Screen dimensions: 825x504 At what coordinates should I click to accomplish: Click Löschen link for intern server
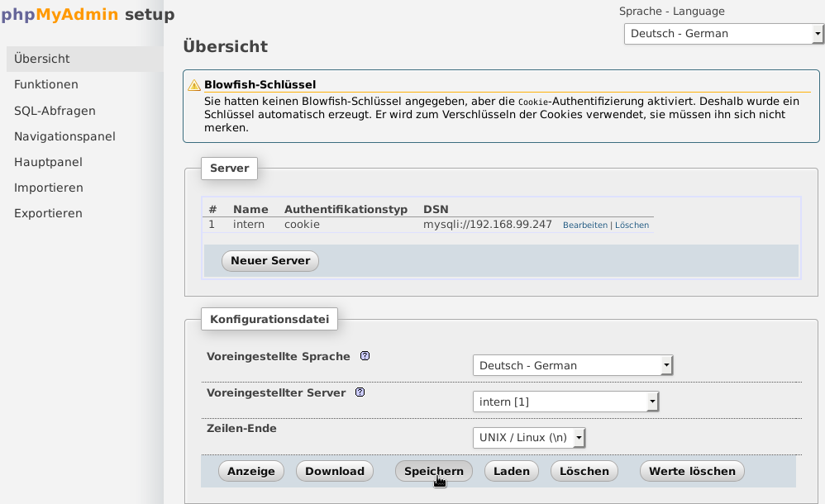click(x=632, y=226)
